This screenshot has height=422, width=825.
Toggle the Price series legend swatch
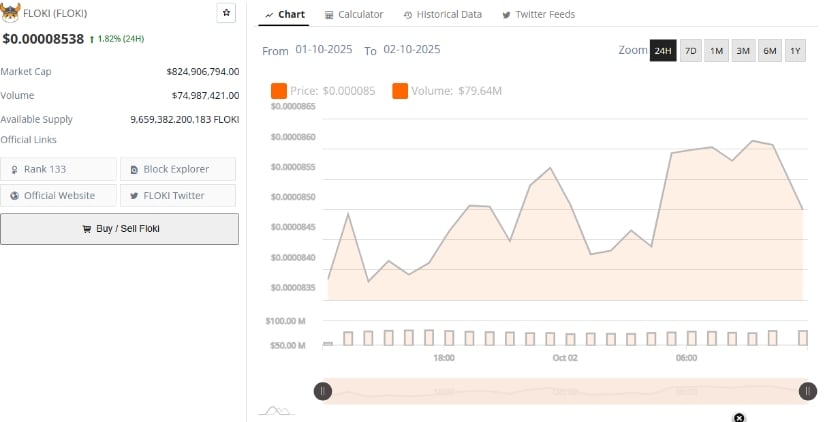coord(279,92)
